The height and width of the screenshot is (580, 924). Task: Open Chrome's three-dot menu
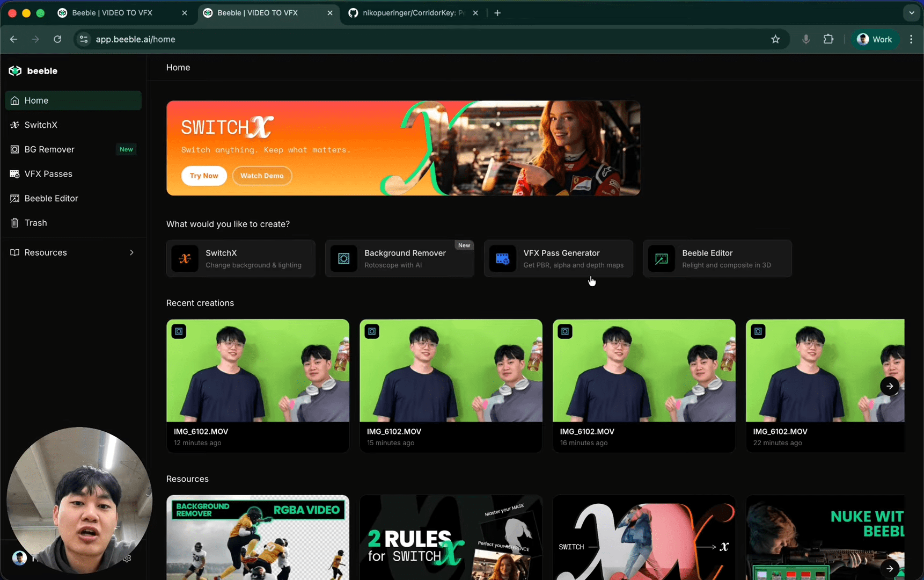coord(911,39)
